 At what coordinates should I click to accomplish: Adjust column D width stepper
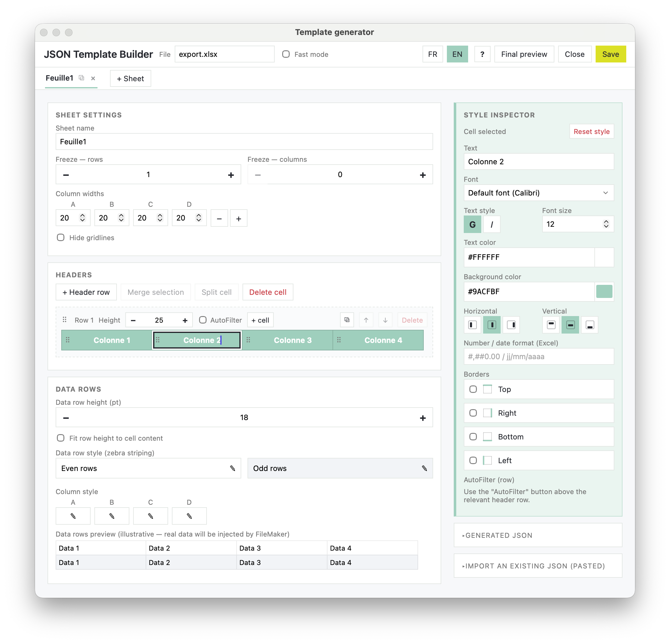[x=199, y=218]
